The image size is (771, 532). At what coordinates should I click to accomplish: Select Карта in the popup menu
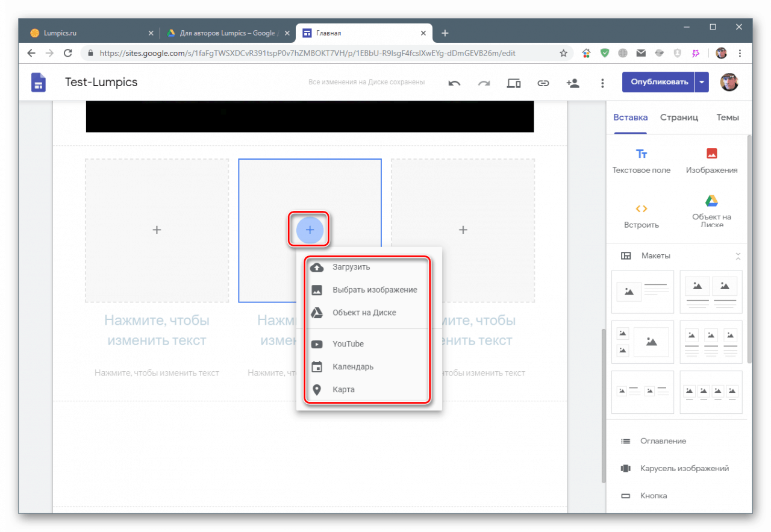368,390
